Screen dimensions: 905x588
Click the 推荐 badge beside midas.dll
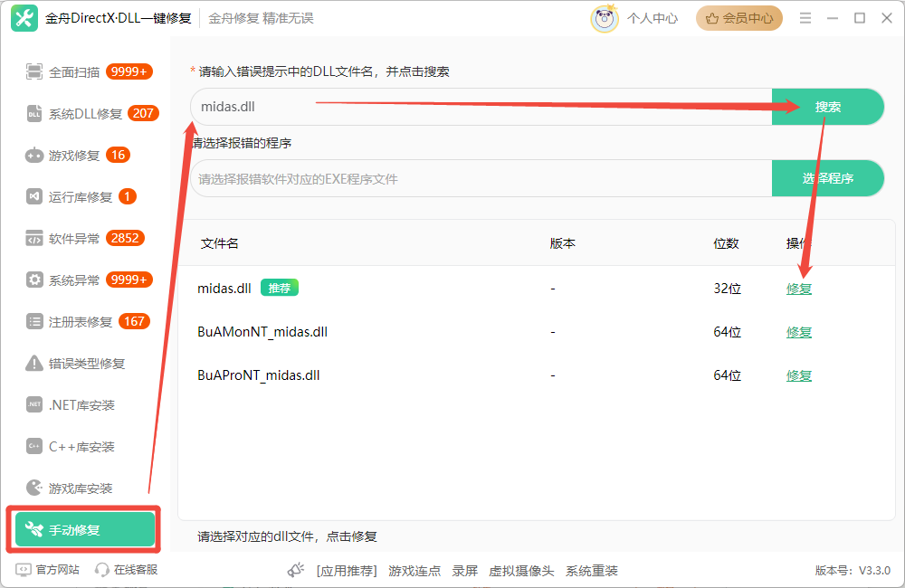tap(280, 288)
